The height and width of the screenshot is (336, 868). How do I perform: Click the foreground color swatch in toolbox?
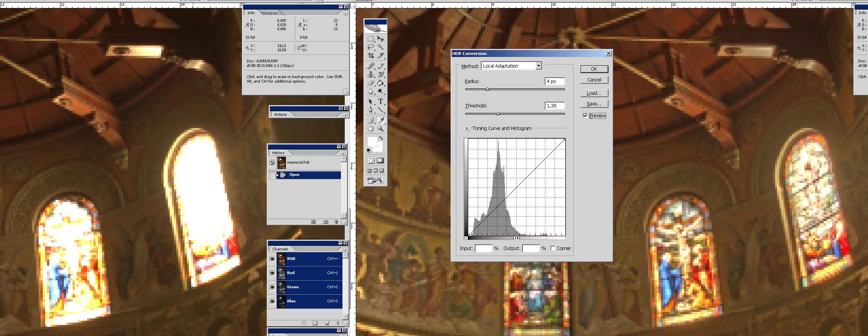point(372,141)
